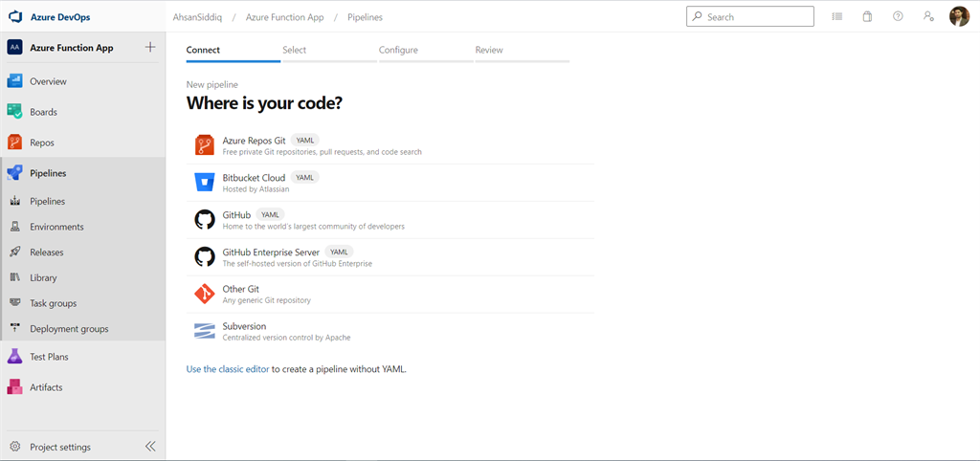Open the Environments menu label
The height and width of the screenshot is (461, 980).
click(x=56, y=227)
